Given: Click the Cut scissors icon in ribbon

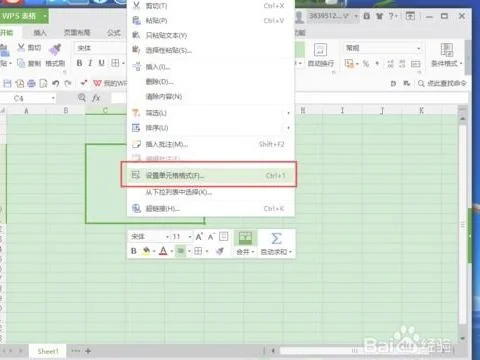Looking at the screenshot, I should (21, 48).
